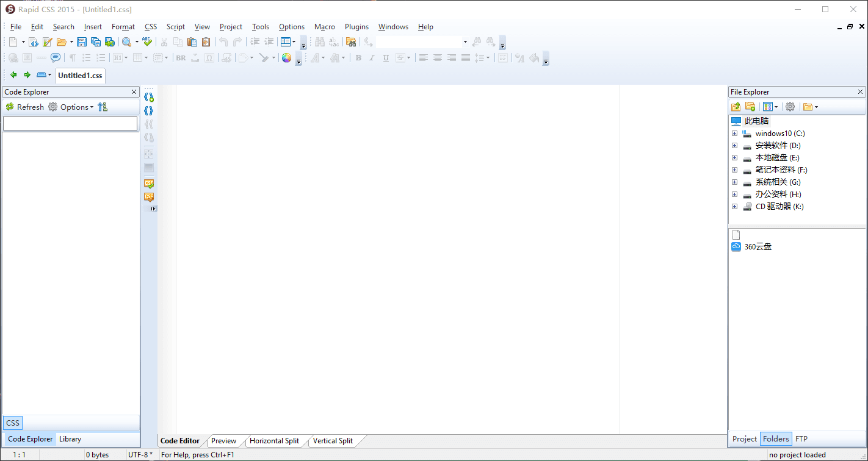Image resolution: width=868 pixels, height=461 pixels.
Task: Expand the side toolbar overflow arrow
Action: click(x=153, y=209)
